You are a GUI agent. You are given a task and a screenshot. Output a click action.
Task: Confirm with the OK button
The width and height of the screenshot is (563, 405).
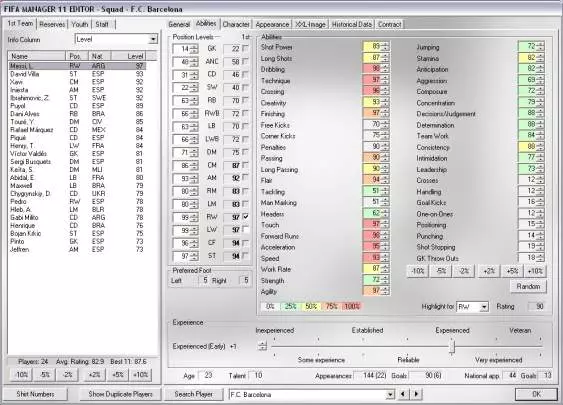[x=536, y=394]
